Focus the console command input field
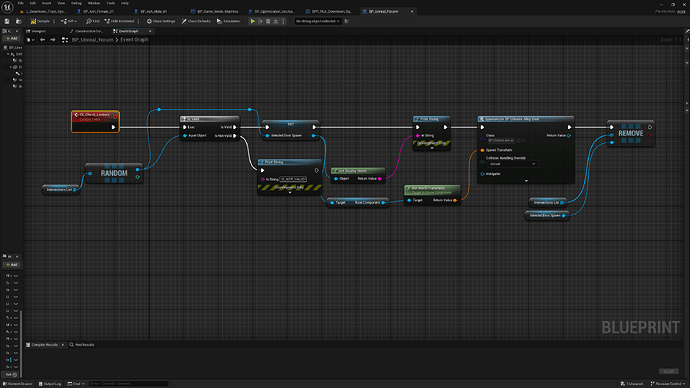The width and height of the screenshot is (690, 388). [128, 384]
